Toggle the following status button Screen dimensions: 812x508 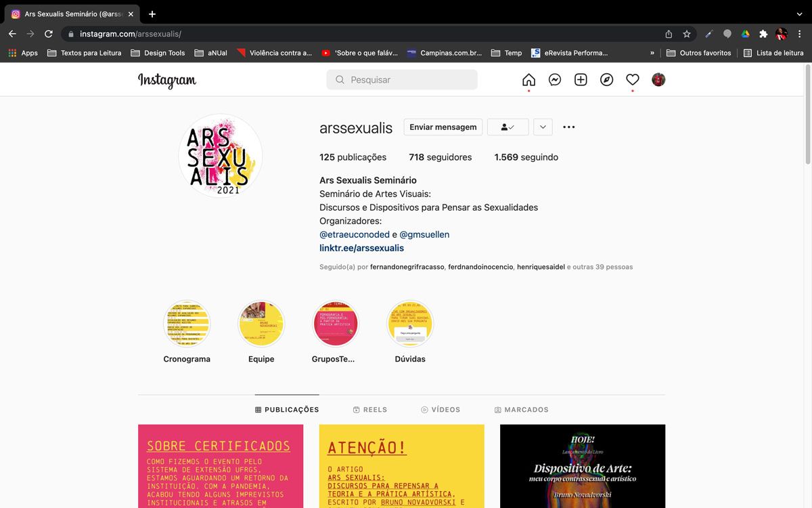(x=507, y=127)
